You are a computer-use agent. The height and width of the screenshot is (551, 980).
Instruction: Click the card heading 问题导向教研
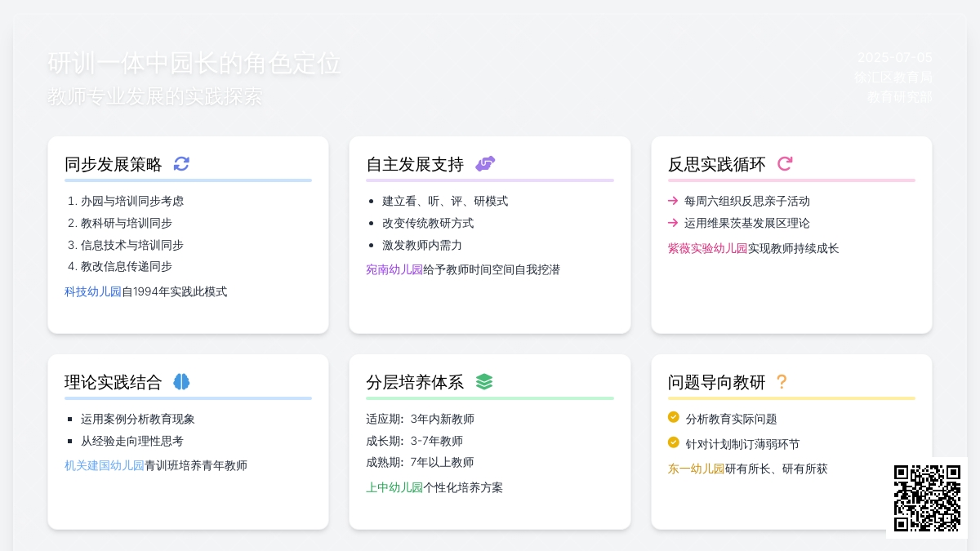717,382
